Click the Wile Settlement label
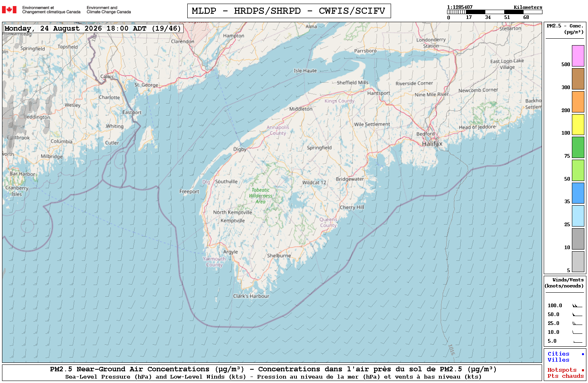Viewport: 588px width, 383px height. pyautogui.click(x=372, y=124)
